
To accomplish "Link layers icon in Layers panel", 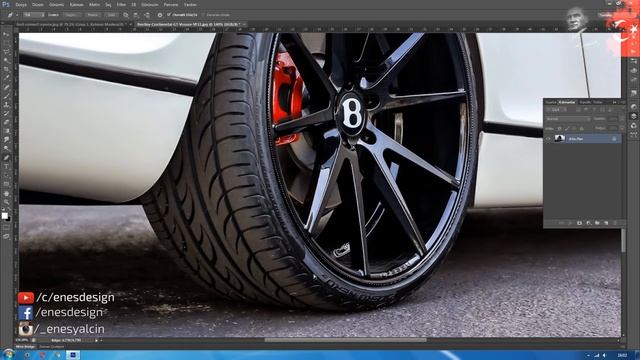I will pos(561,223).
